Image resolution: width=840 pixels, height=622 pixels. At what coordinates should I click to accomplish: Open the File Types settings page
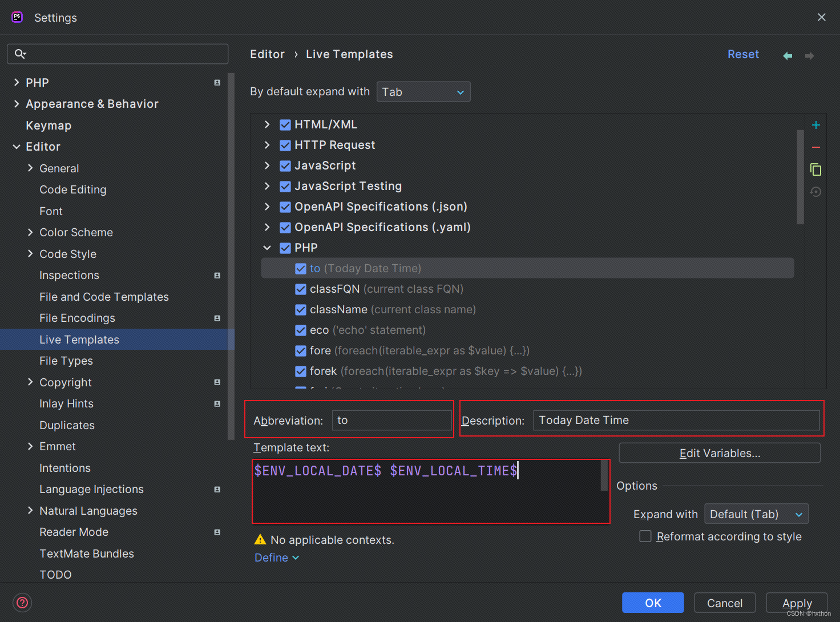[66, 361]
